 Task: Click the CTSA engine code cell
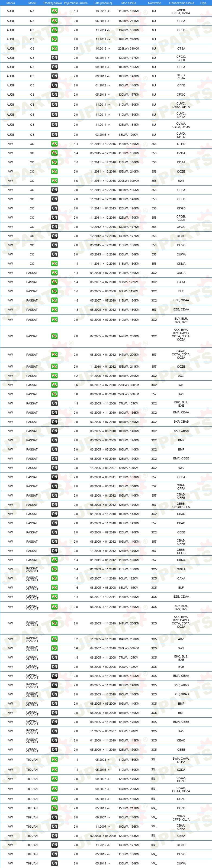click(x=181, y=48)
